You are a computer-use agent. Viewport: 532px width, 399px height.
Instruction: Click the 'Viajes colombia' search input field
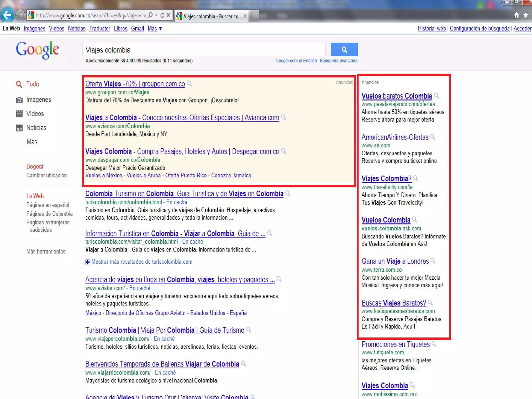[204, 50]
